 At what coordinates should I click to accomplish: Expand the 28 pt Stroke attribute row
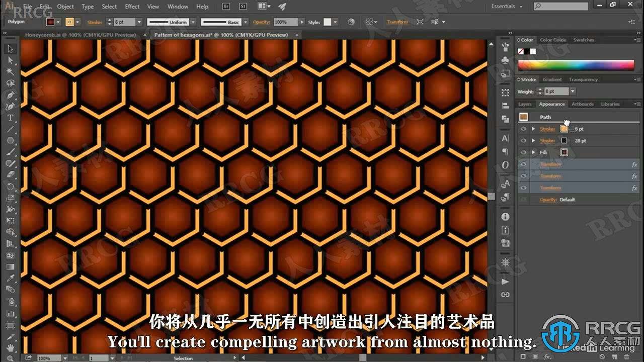[533, 141]
